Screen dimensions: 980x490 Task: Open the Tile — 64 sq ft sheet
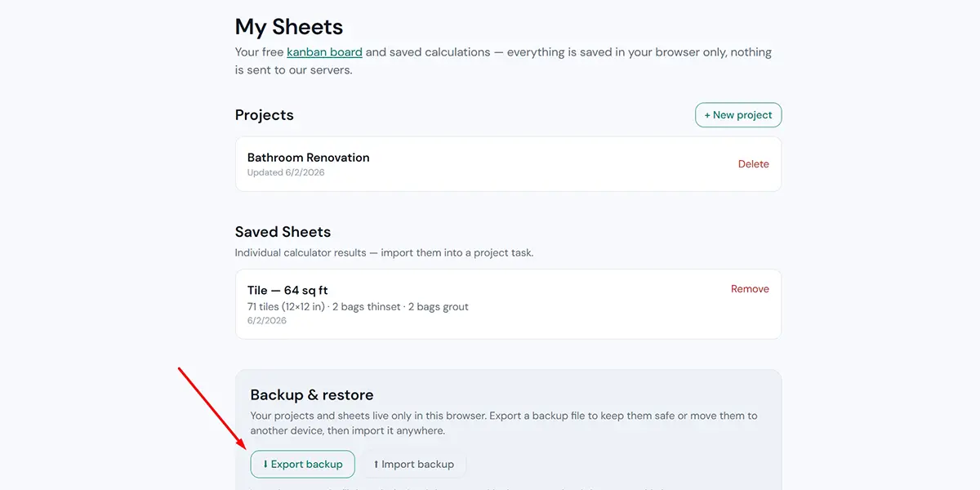point(287,291)
